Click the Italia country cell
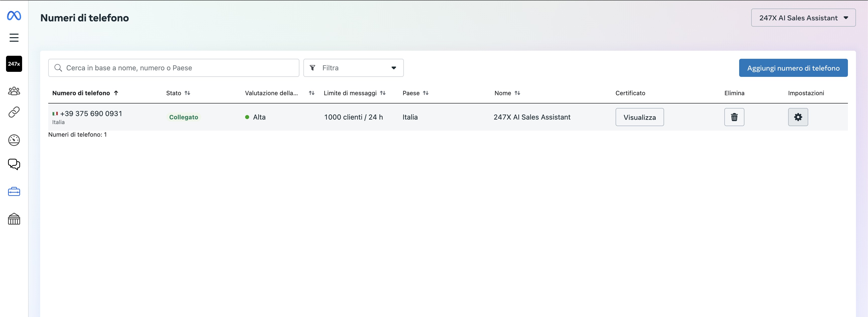The width and height of the screenshot is (868, 317). tap(410, 117)
